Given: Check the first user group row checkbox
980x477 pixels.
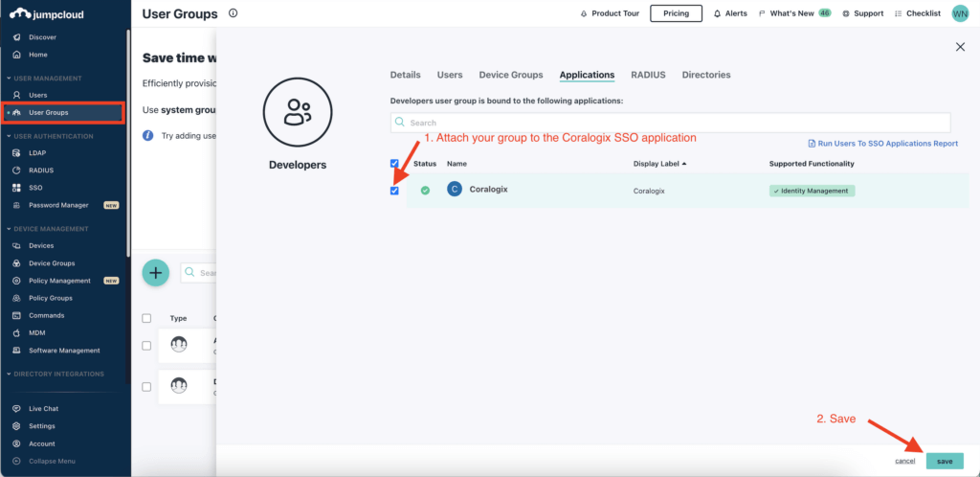Looking at the screenshot, I should [146, 346].
